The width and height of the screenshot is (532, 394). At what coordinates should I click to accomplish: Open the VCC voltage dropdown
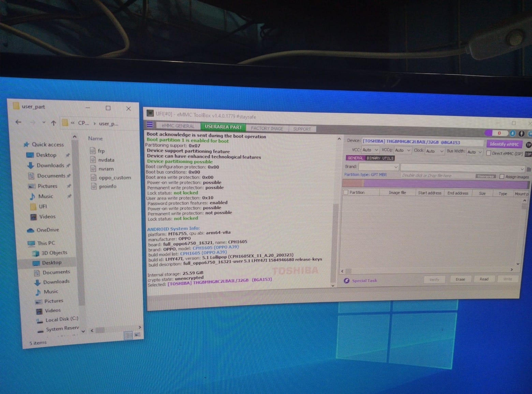(370, 150)
